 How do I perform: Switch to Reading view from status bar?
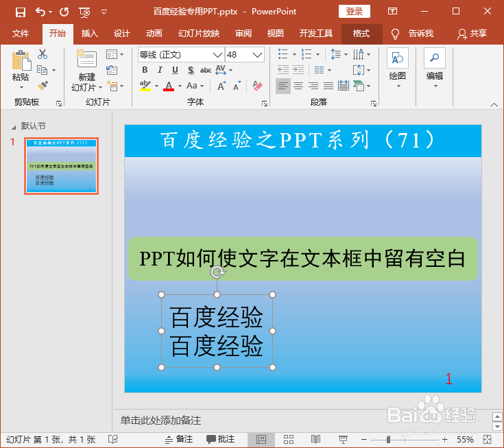pyautogui.click(x=315, y=439)
